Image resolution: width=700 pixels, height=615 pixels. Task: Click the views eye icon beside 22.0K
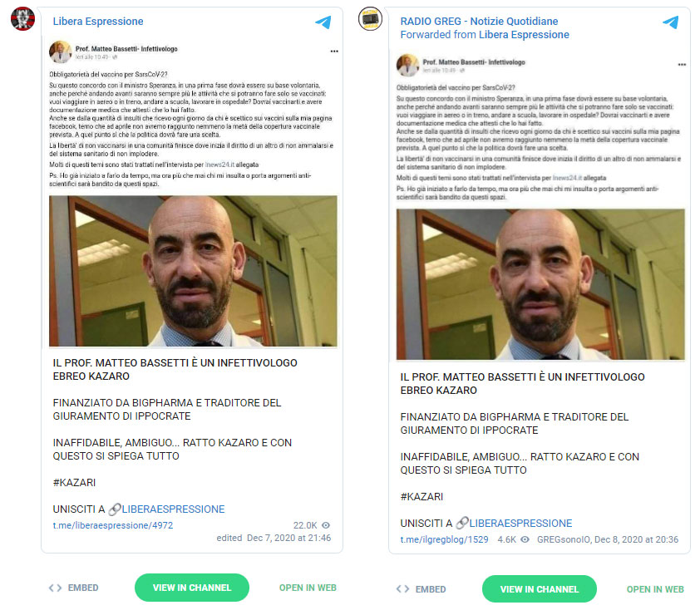coord(326,525)
